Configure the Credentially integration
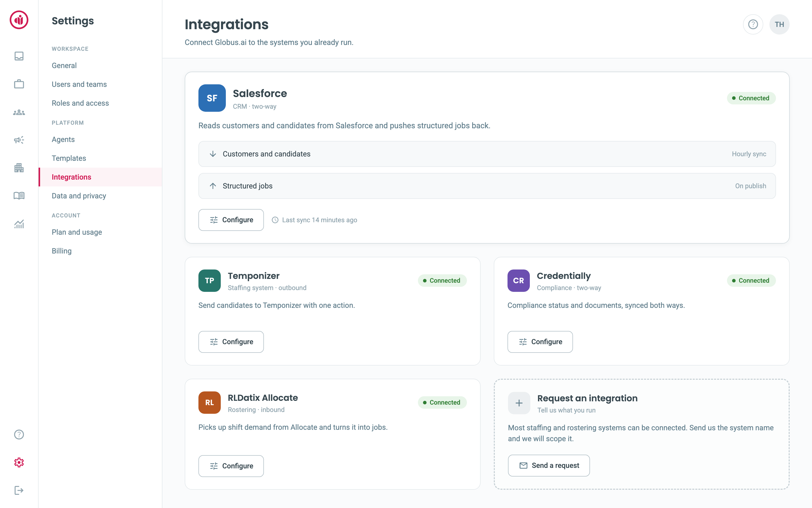The height and width of the screenshot is (508, 812). click(x=540, y=342)
